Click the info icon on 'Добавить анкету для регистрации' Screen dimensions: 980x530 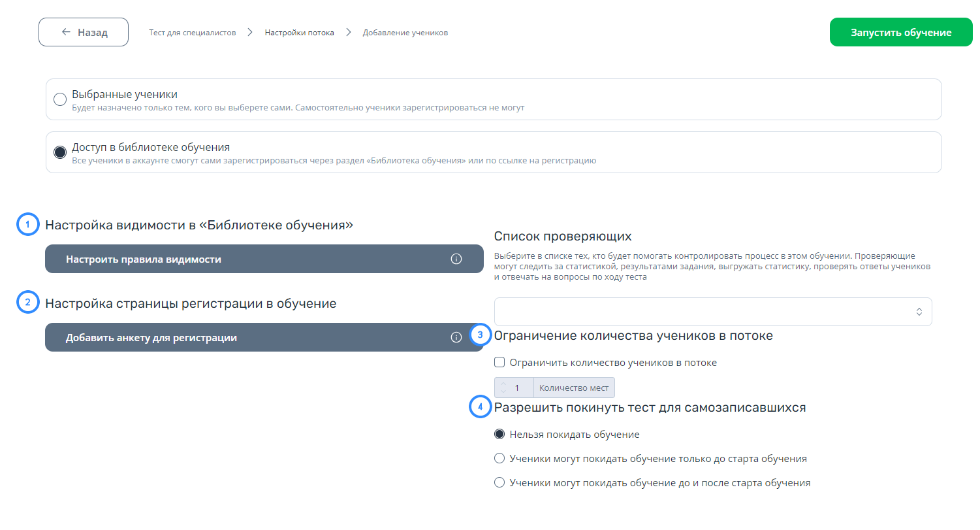pyautogui.click(x=456, y=338)
